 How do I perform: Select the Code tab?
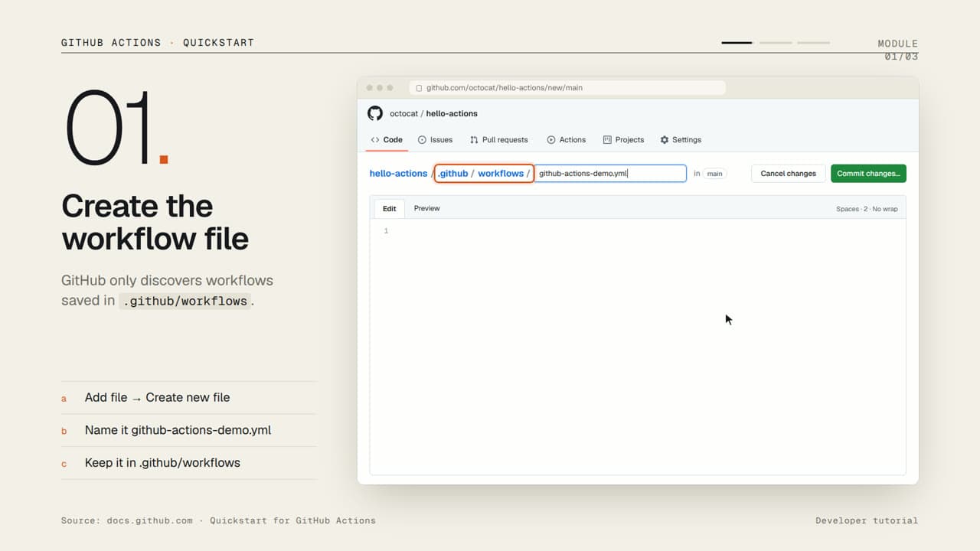[387, 140]
